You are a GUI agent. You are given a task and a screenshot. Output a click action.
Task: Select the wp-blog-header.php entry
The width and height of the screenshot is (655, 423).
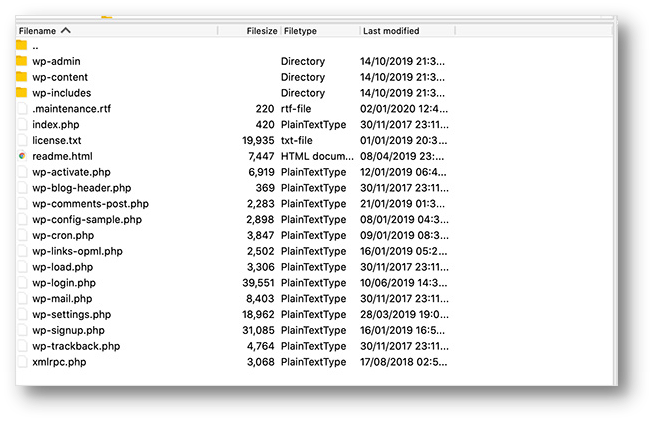click(x=81, y=188)
